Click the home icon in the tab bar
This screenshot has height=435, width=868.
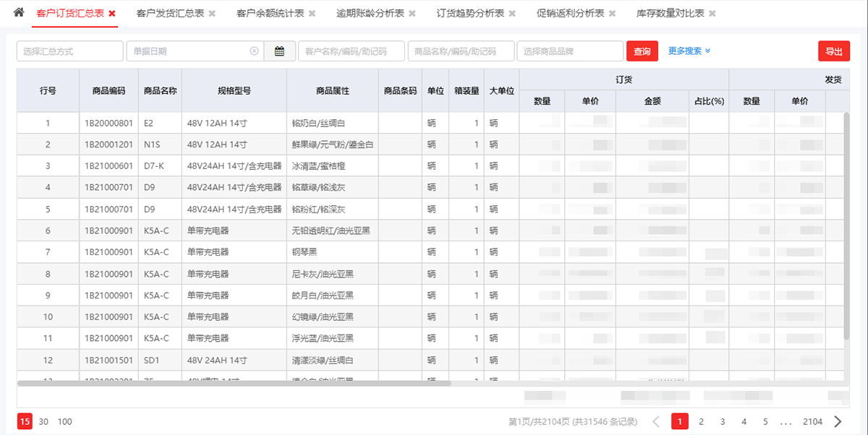17,12
